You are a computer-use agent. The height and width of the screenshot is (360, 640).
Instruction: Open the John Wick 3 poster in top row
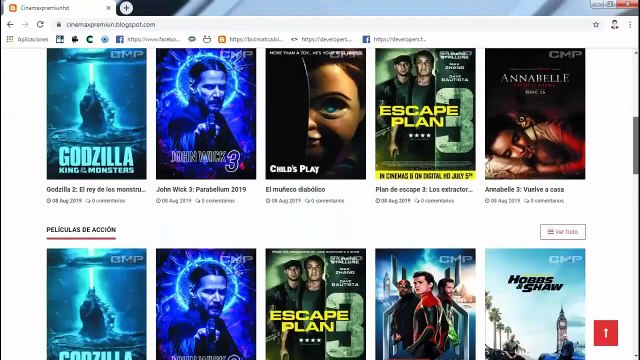click(206, 114)
